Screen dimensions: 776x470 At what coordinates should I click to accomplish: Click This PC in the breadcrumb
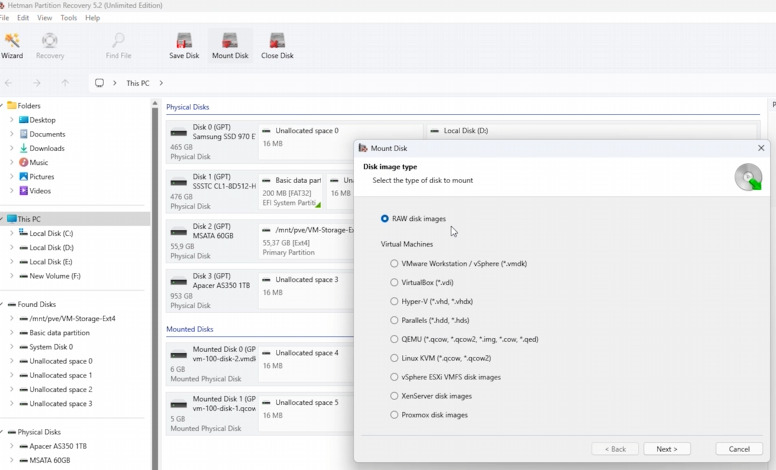(x=138, y=83)
